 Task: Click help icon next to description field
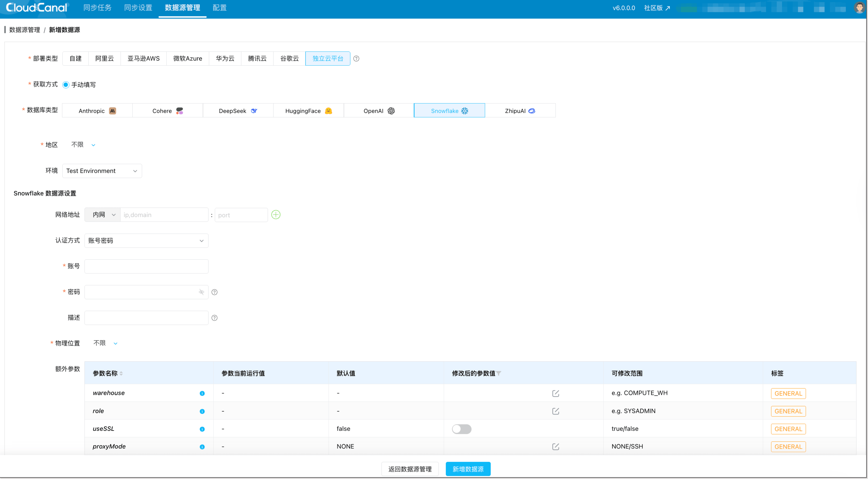coord(214,318)
